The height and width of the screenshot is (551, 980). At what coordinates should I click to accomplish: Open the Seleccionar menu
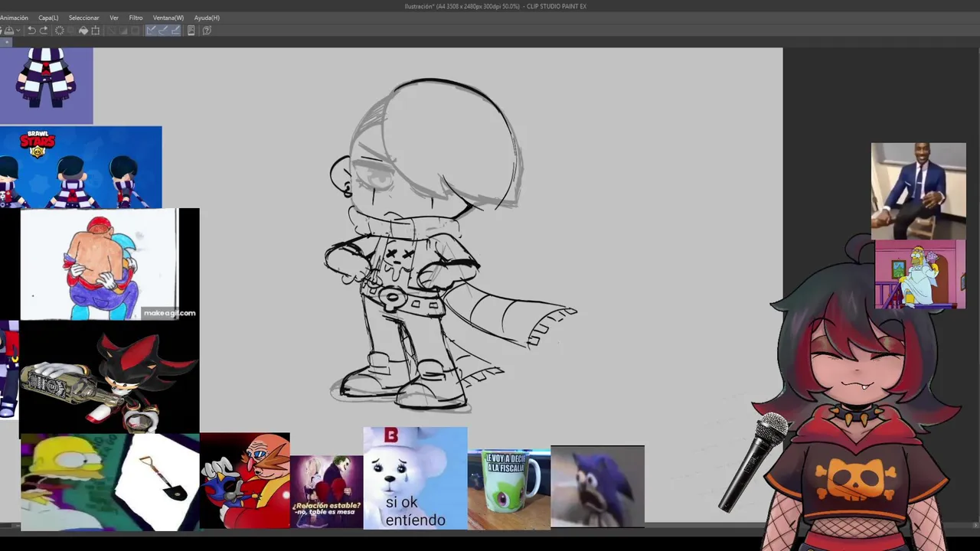83,18
